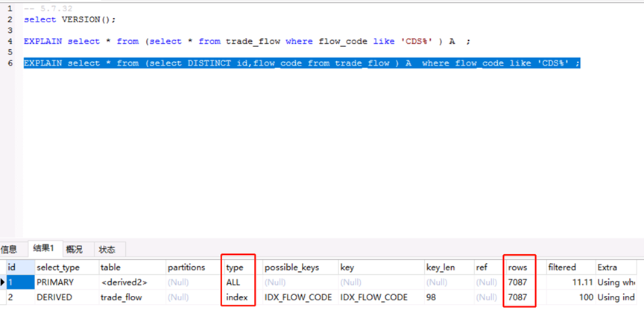Select the Using where Extra cell
Viewport: 644px width, 313px height.
616,282
